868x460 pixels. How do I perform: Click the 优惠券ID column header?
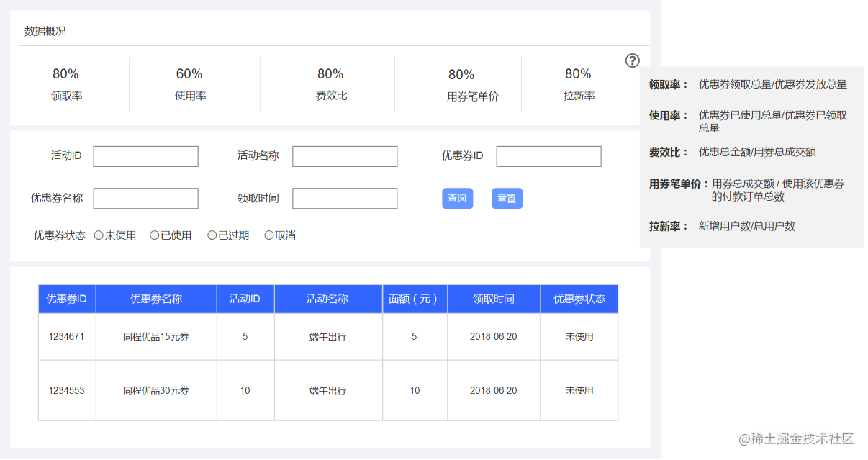67,299
